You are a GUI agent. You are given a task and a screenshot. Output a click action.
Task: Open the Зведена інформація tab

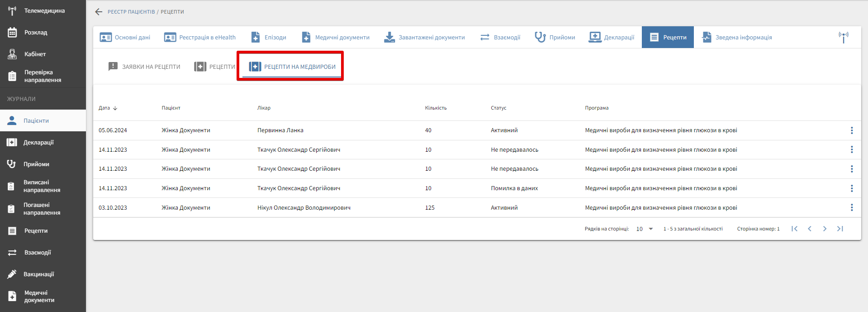click(x=737, y=37)
